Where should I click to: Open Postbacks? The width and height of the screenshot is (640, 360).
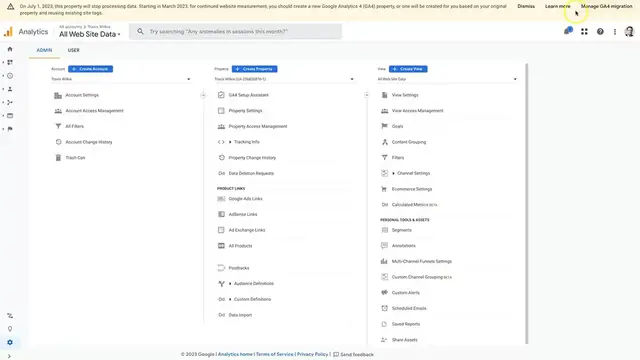239,268
